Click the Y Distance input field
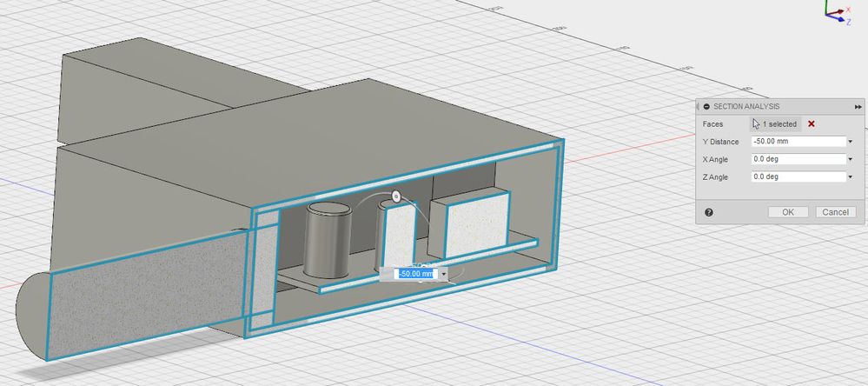Screen dimensions: 868x386 click(x=798, y=142)
